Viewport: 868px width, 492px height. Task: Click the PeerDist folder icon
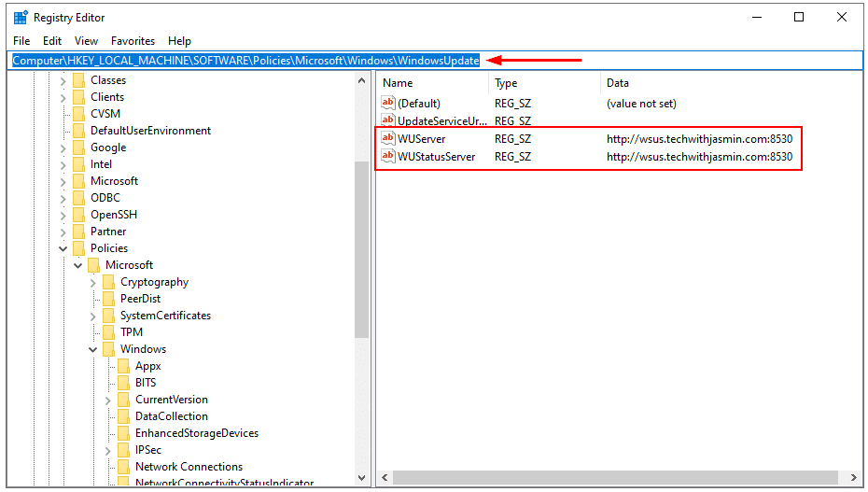109,299
